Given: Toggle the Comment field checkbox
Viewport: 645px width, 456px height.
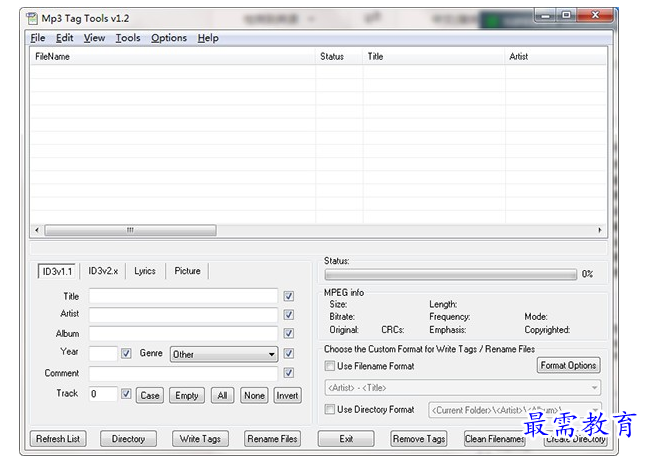Looking at the screenshot, I should [289, 373].
